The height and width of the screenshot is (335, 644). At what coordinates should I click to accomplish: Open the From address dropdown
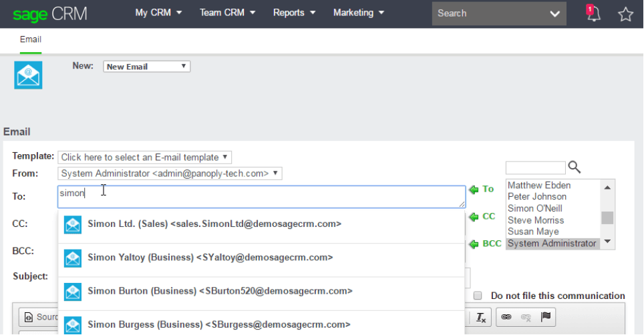(x=170, y=174)
